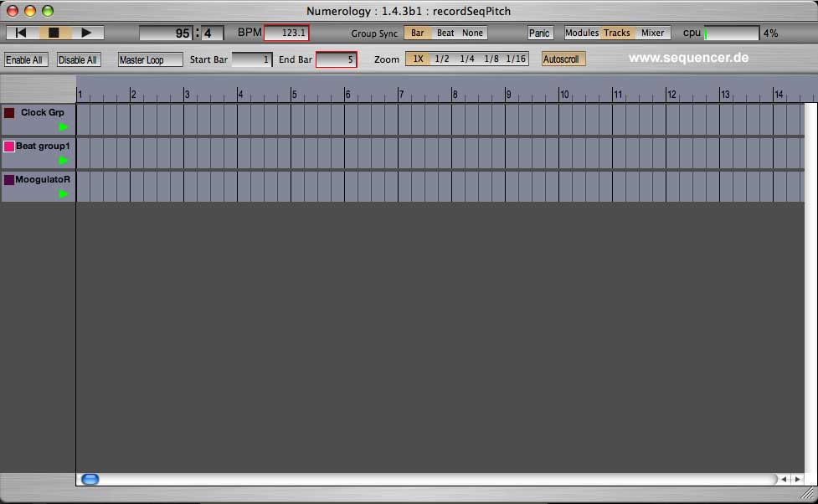Click the window resize grip
This screenshot has width=818, height=504.
[x=808, y=494]
